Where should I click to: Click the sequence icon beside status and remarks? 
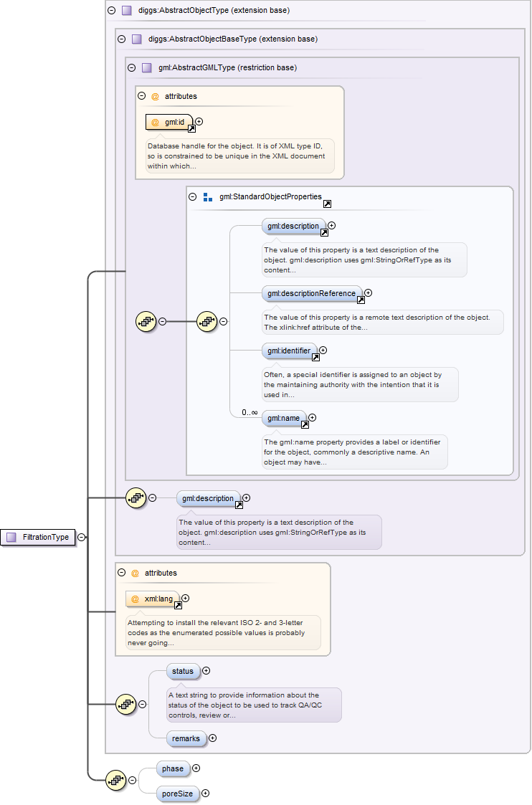point(125,704)
